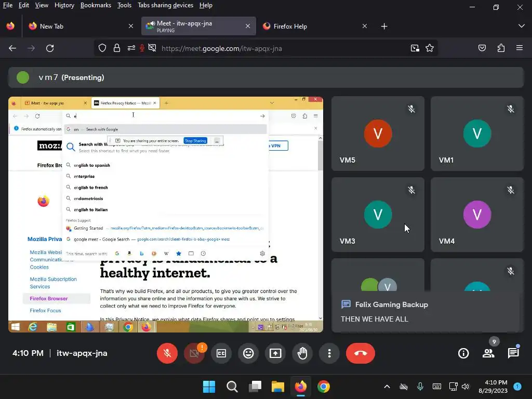Open Firefox extensions puzzle icon
The image size is (532, 399).
pyautogui.click(x=501, y=48)
